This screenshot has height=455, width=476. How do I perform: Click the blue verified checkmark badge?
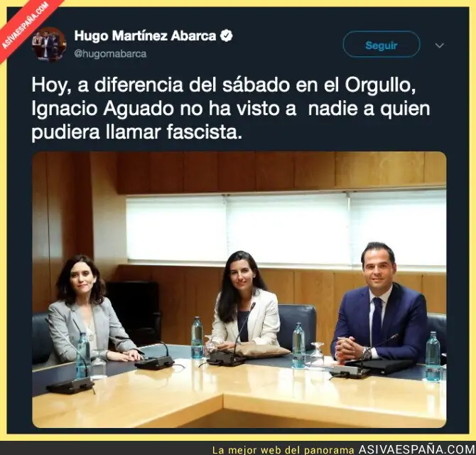[x=226, y=36]
